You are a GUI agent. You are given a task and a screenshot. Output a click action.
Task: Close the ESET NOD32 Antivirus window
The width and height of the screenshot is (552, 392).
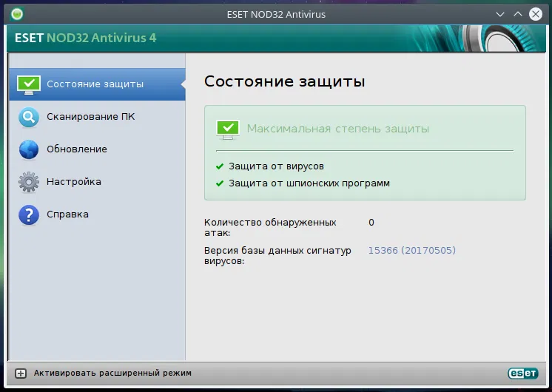(536, 15)
